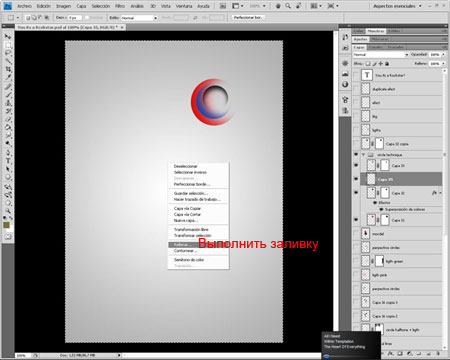The image size is (450, 360).
Task: Collapse the circle technique group arrow
Action: (x=363, y=155)
